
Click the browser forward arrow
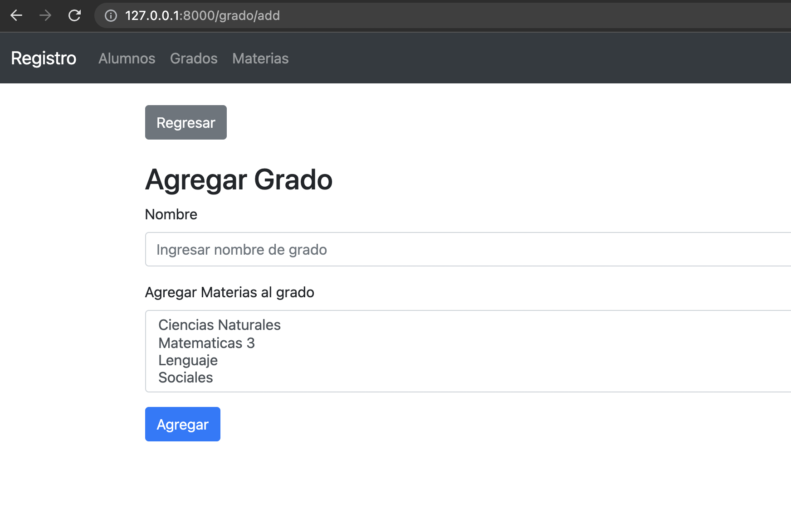(45, 15)
